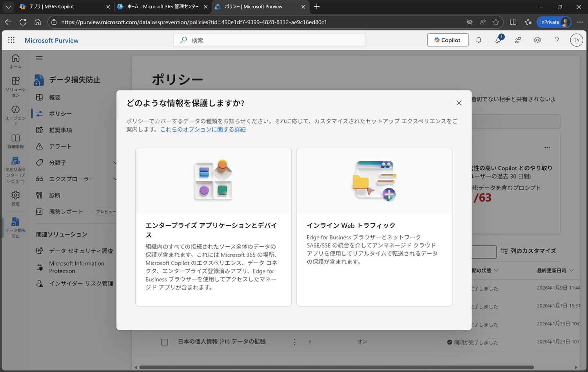This screenshot has width=588, height=372.
Task: Open what's new bell with badge
Action: click(x=499, y=39)
